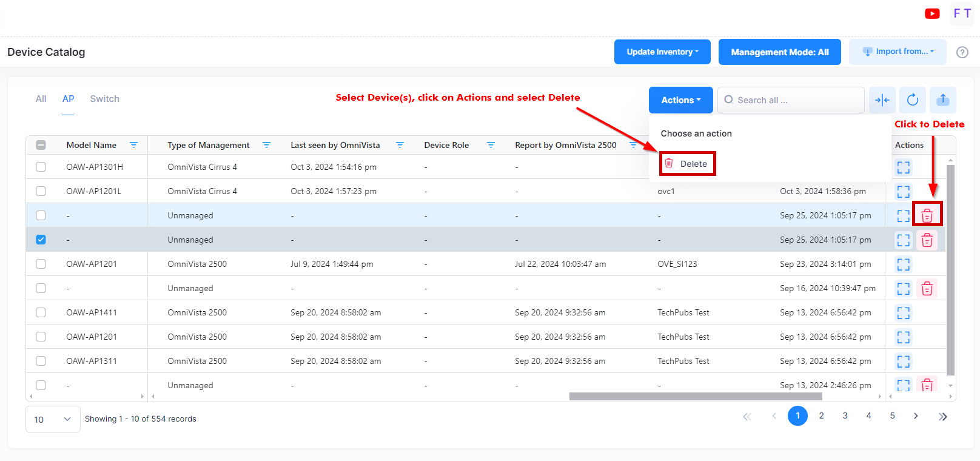980x461 pixels.
Task: Click trash icon in the checked Unmanaged row
Action: pyautogui.click(x=927, y=240)
